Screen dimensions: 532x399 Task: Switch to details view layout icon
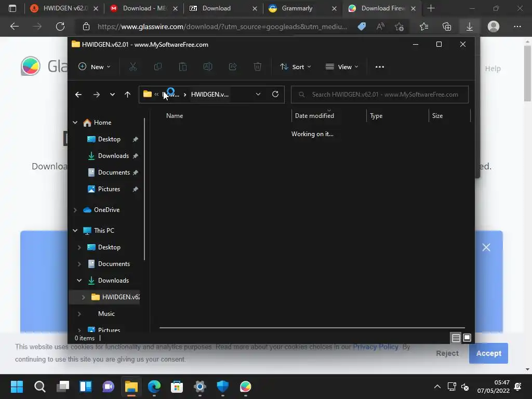point(456,338)
